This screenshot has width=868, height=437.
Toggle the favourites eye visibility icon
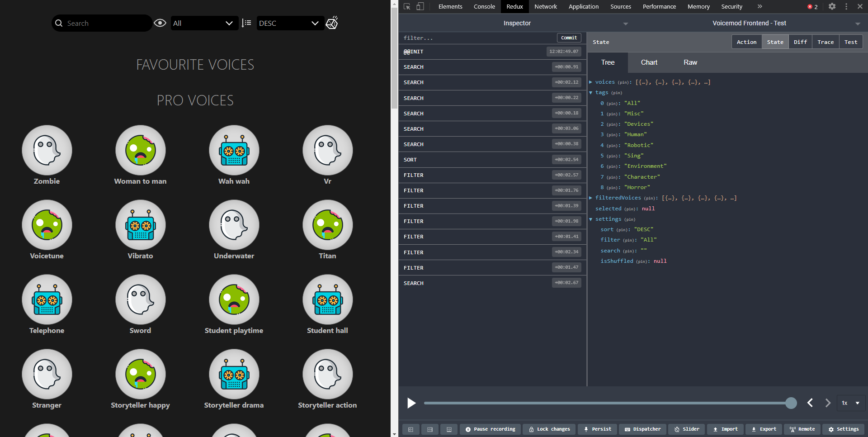[x=160, y=23]
